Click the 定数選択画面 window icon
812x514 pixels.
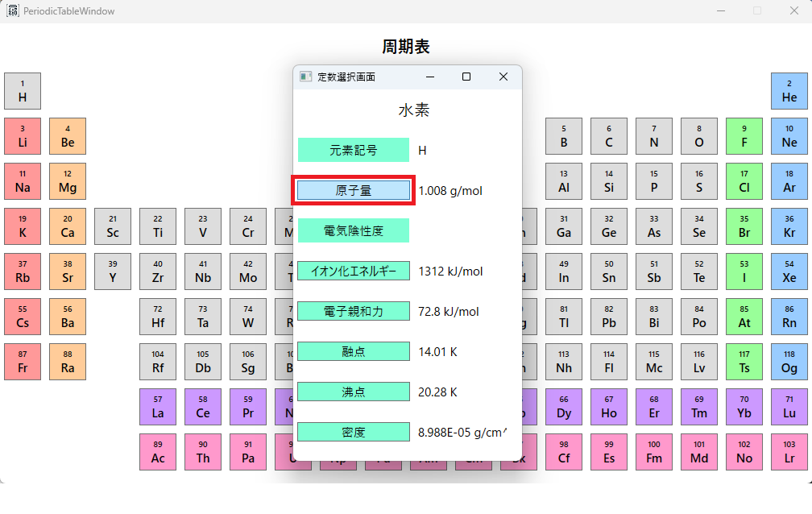click(305, 77)
